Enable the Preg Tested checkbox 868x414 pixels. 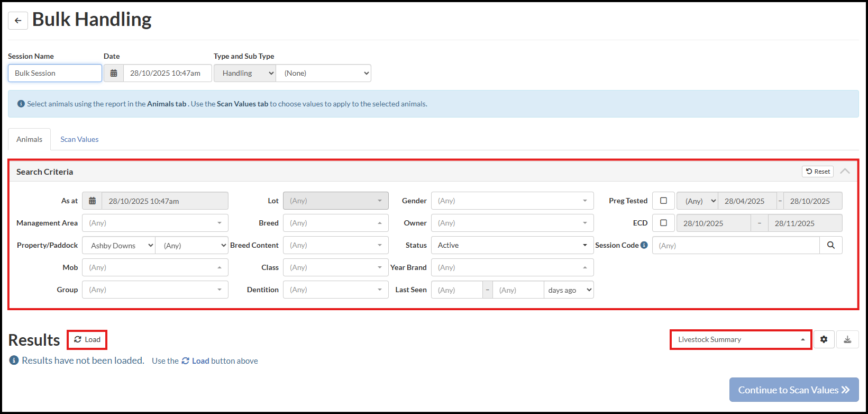663,201
